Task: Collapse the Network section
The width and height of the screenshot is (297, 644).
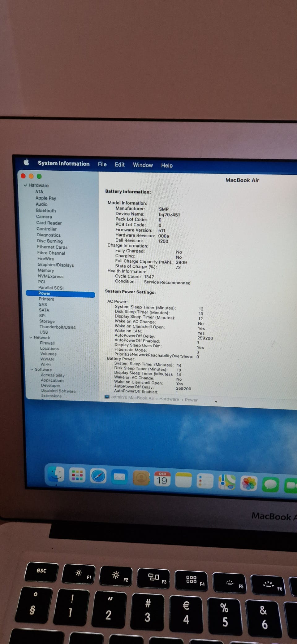Action: coord(31,337)
